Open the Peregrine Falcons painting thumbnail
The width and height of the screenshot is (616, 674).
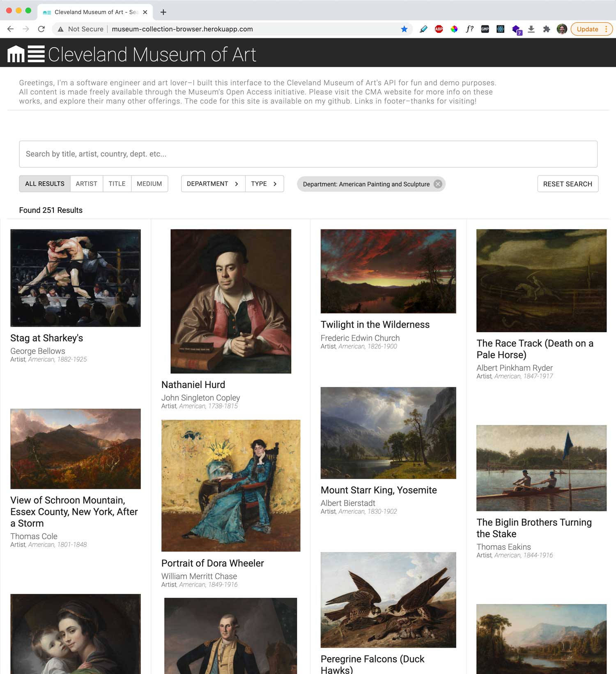point(388,600)
